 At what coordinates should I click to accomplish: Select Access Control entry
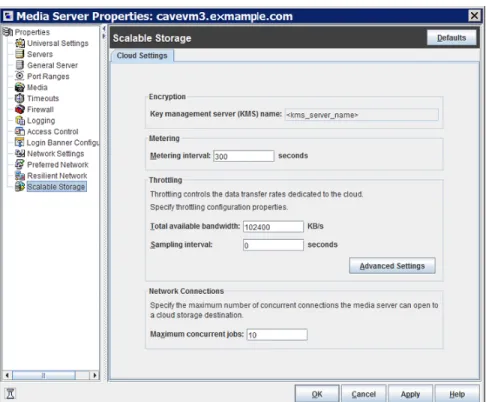click(x=53, y=132)
